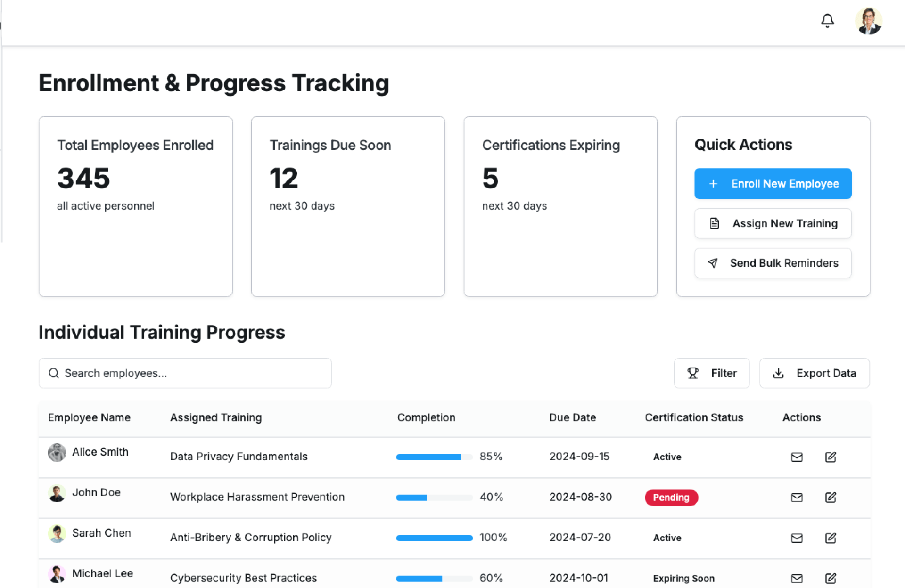The width and height of the screenshot is (905, 588).
Task: Click mail icon for Alice Smith
Action: point(797,457)
